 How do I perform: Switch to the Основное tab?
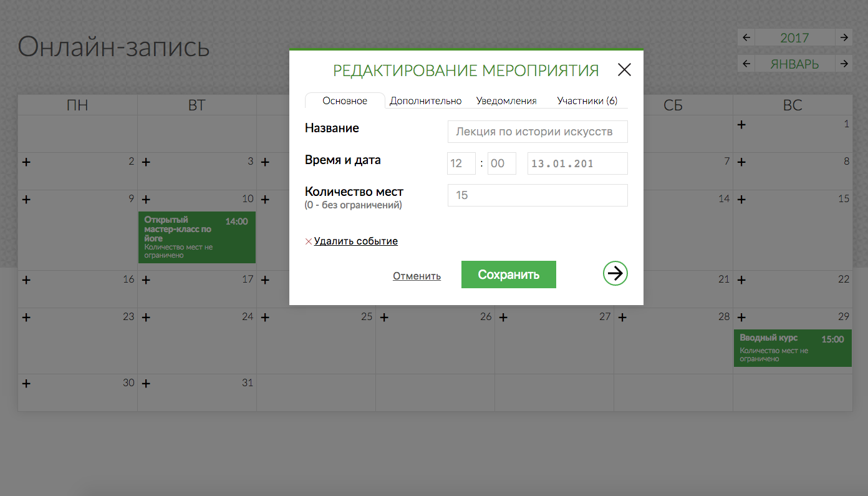[x=345, y=100]
